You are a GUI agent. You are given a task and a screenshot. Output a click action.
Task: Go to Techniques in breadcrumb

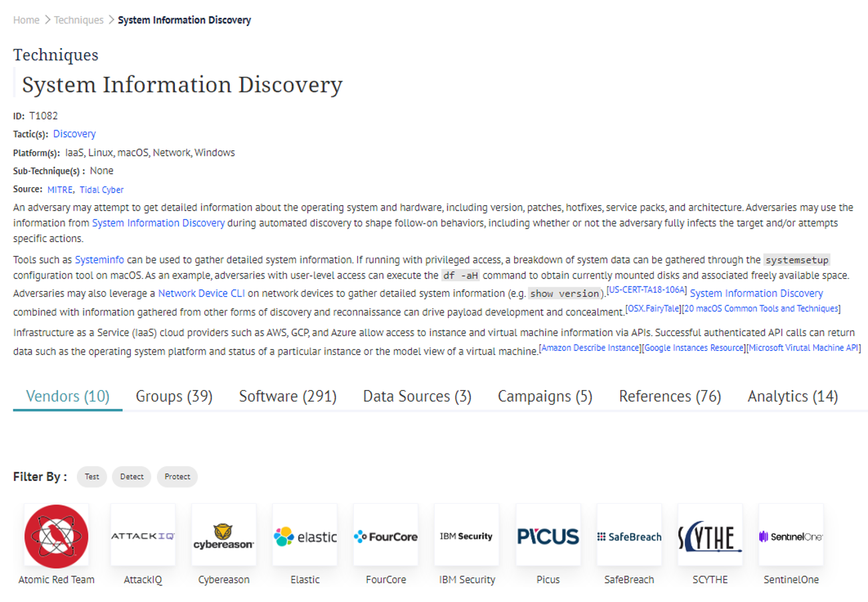pos(79,20)
